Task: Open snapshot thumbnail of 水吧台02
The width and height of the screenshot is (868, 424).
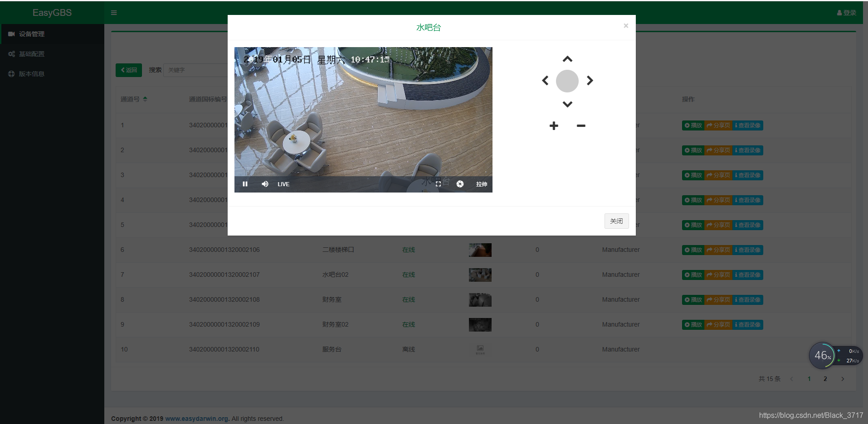Action: tap(480, 275)
